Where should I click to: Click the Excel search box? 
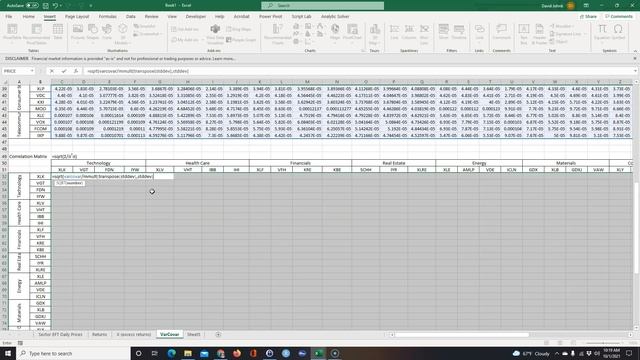(322, 6)
